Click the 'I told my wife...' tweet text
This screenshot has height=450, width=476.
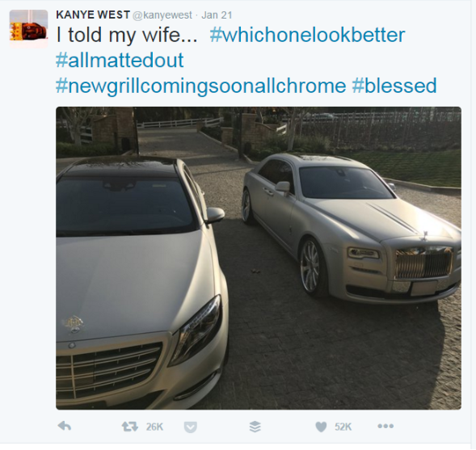pos(127,35)
